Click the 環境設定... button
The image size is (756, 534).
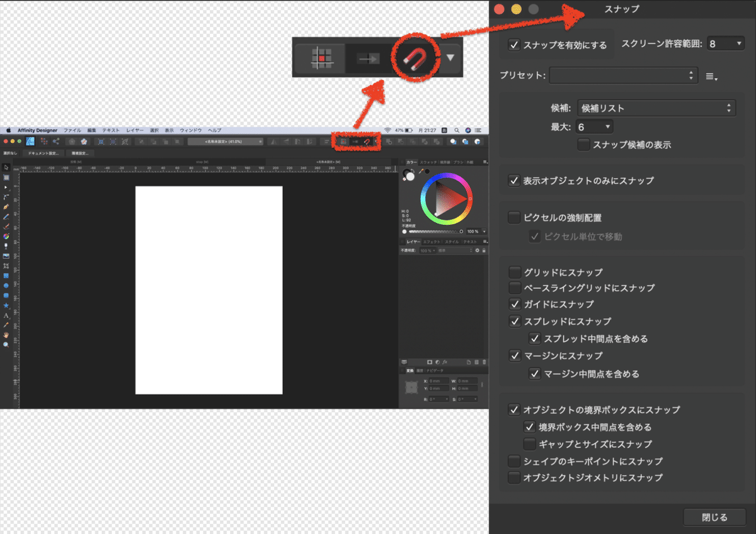(80, 153)
